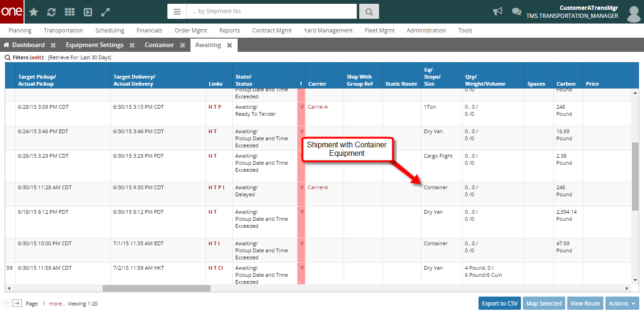This screenshot has width=644, height=314.
Task: Open announcements megaphone icon
Action: click(498, 12)
